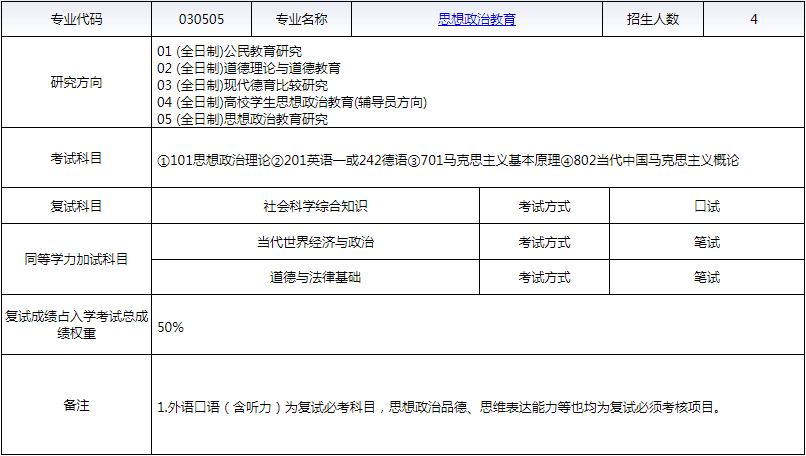Image resolution: width=806 pixels, height=456 pixels.
Task: Select research direction 01 公民教育研究
Action: 230,51
